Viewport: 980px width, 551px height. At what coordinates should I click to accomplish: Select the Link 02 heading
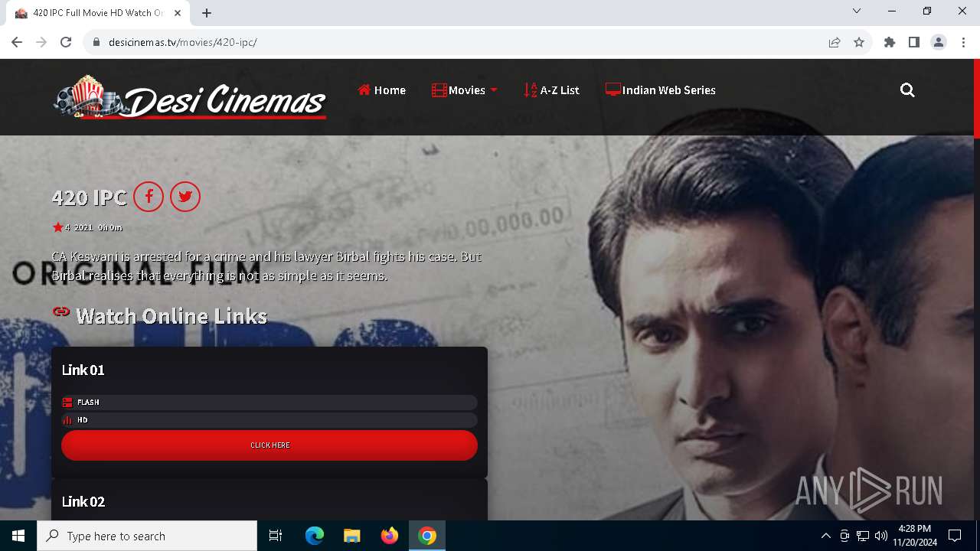(x=83, y=501)
